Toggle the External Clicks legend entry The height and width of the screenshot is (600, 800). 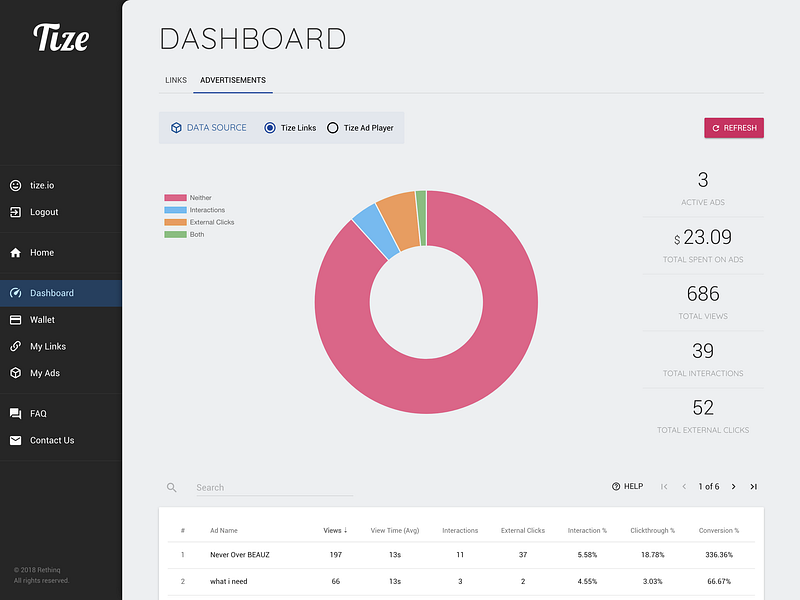(x=199, y=222)
